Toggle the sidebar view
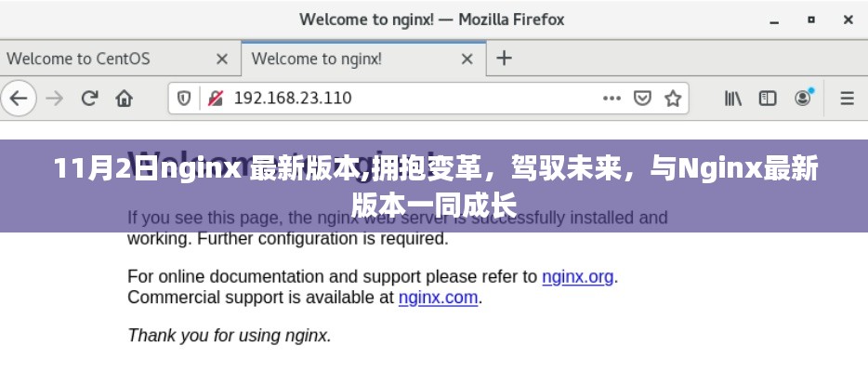Image resolution: width=868 pixels, height=372 pixels. (768, 99)
